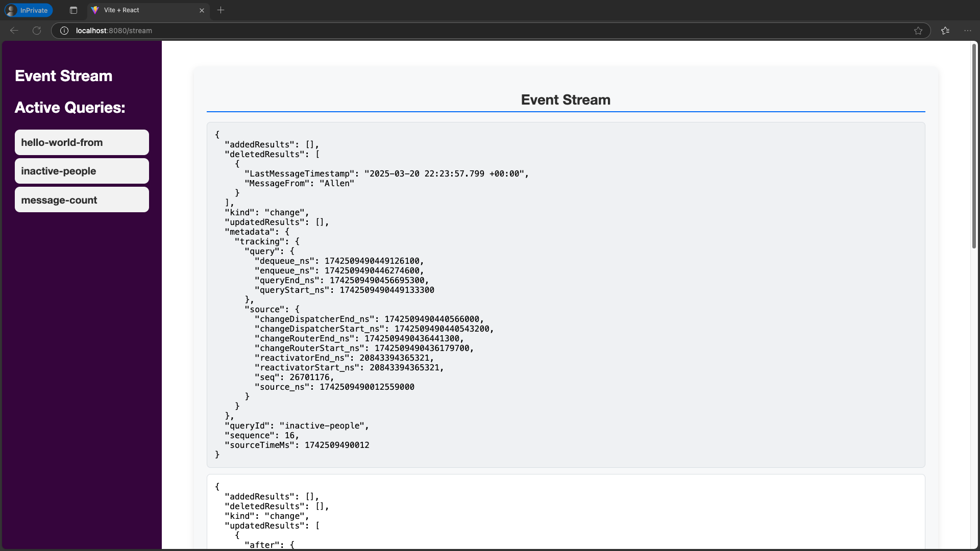The width and height of the screenshot is (980, 551).
Task: Open site information via the info icon
Action: tap(64, 31)
